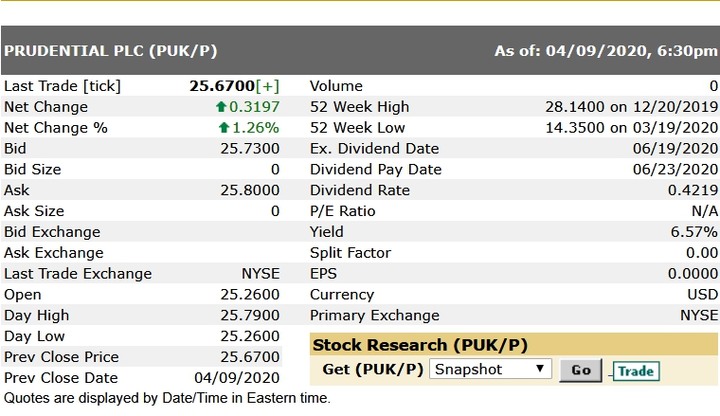
Task: Click the Dividend Rate value 0.4219
Action: (693, 190)
